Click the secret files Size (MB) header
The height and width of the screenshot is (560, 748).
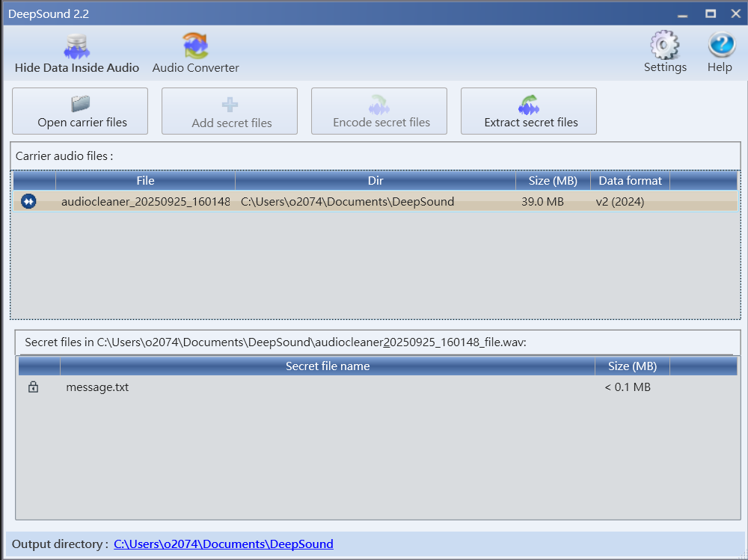632,366
